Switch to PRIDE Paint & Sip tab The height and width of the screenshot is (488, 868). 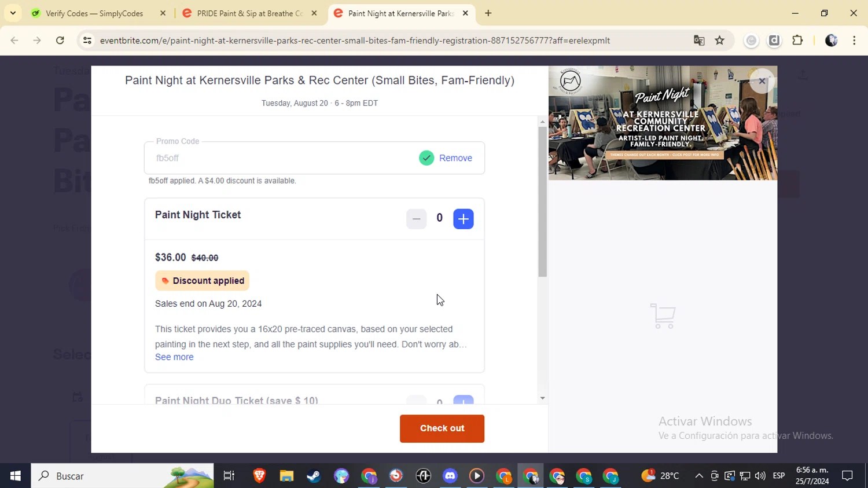(x=250, y=13)
